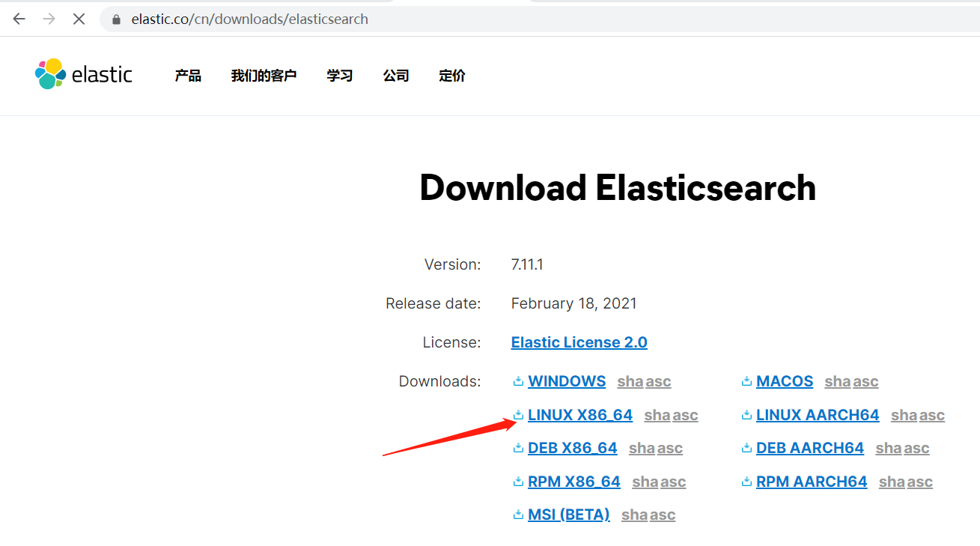The width and height of the screenshot is (980, 546).
Task: Open the Elastic License 2.0 link
Action: (579, 342)
